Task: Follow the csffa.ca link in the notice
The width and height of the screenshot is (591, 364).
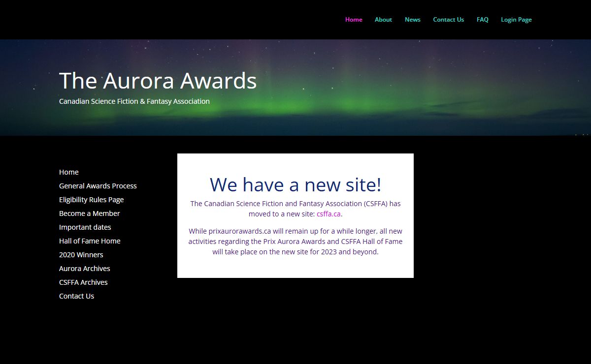Action: coord(328,214)
